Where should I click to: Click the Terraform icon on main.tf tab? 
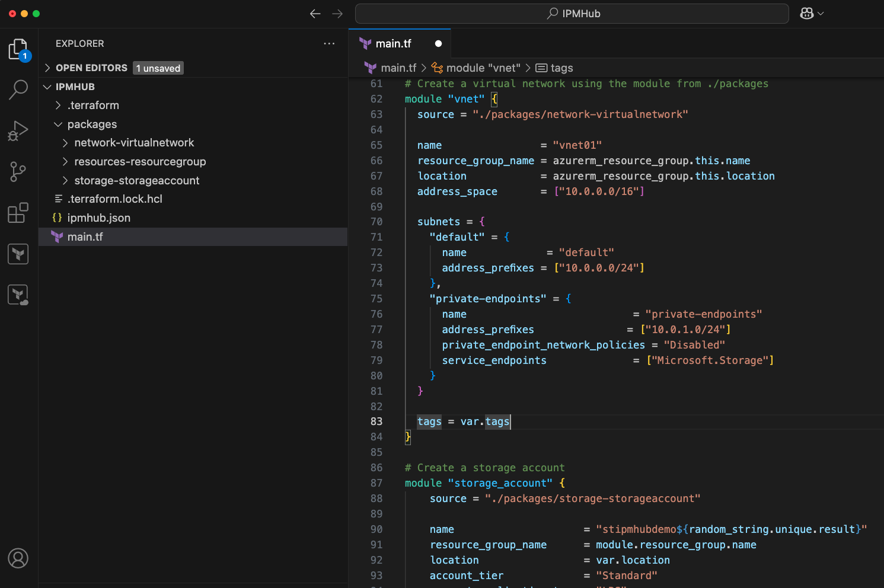365,43
